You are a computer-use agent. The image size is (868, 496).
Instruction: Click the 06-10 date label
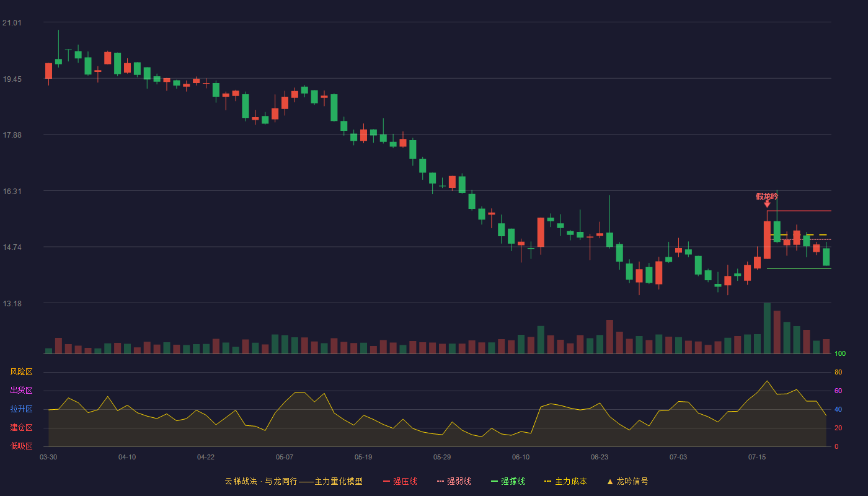tap(521, 457)
